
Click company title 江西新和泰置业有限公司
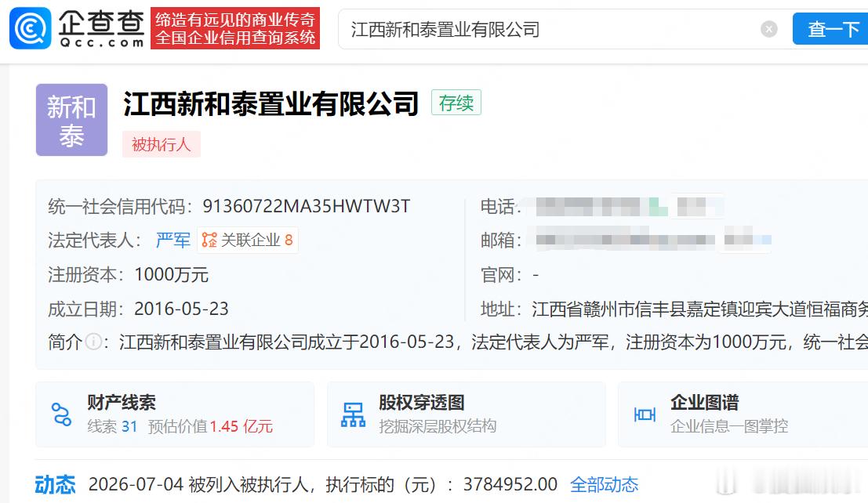coord(271,103)
